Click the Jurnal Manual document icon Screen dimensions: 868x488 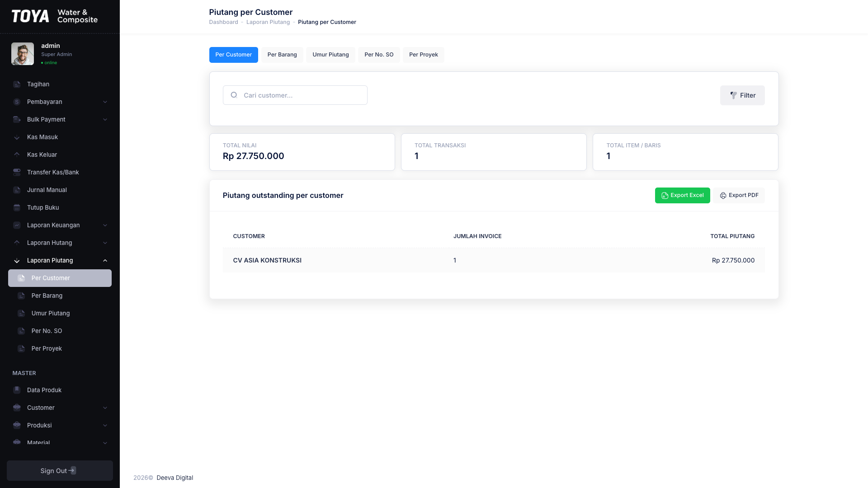pyautogui.click(x=17, y=190)
